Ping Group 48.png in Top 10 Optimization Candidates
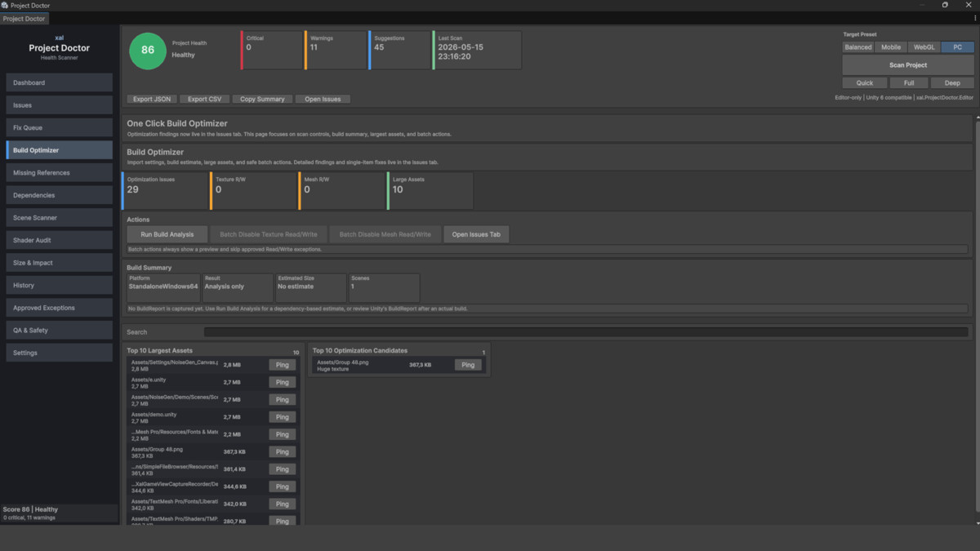This screenshot has height=551, width=980. click(x=468, y=365)
